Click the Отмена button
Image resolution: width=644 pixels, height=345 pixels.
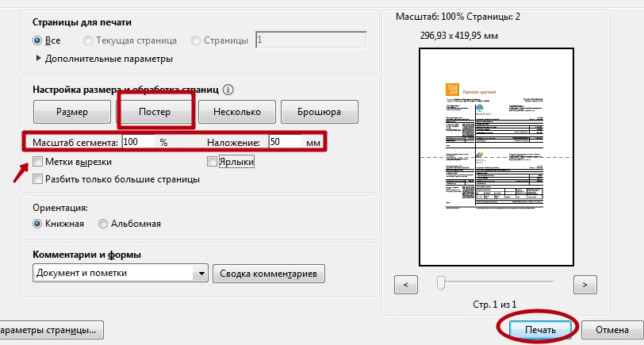pyautogui.click(x=611, y=328)
